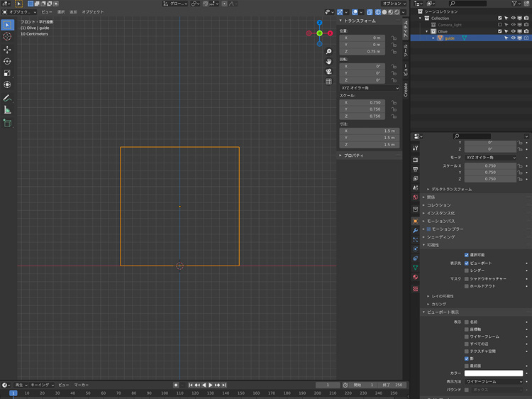The width and height of the screenshot is (532, 399).
Task: Open the XYZ オイラー角 dropdown in sidebar
Action: pyautogui.click(x=369, y=88)
